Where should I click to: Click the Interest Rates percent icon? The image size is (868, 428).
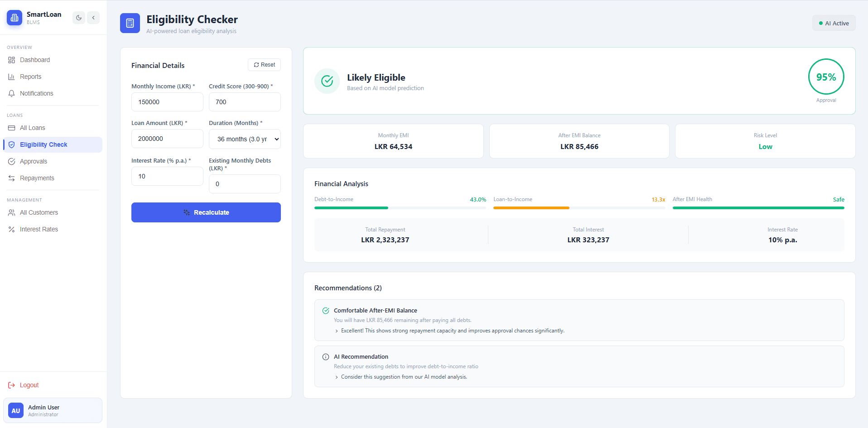point(12,229)
